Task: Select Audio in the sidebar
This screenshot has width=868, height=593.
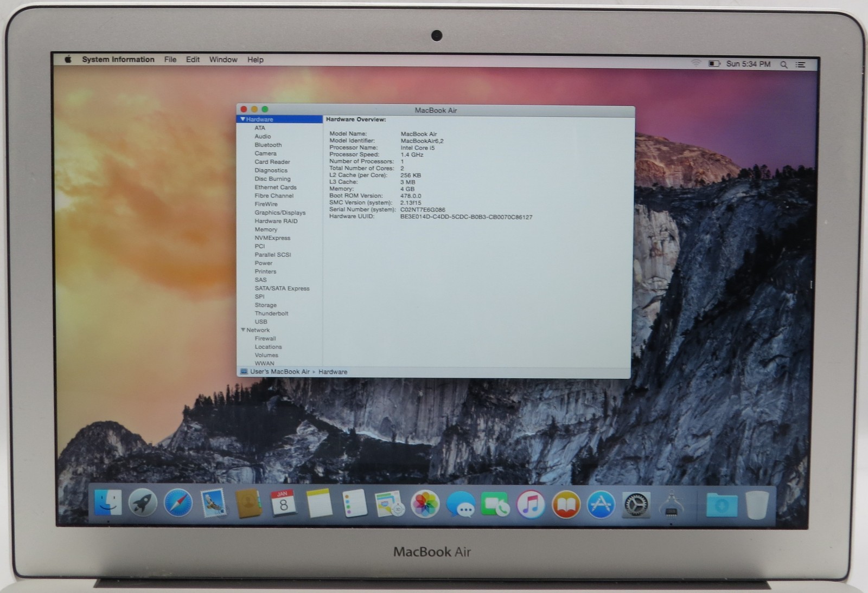Action: click(x=263, y=137)
